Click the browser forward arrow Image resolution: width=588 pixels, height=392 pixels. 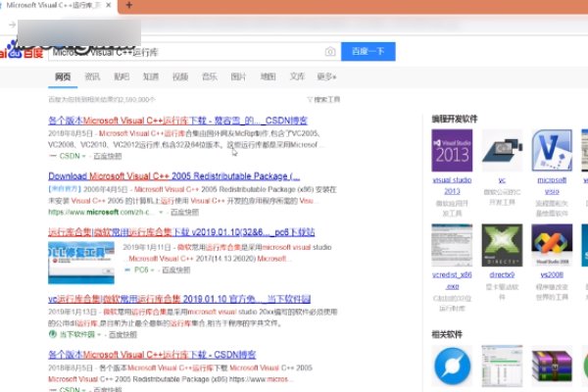13,24
